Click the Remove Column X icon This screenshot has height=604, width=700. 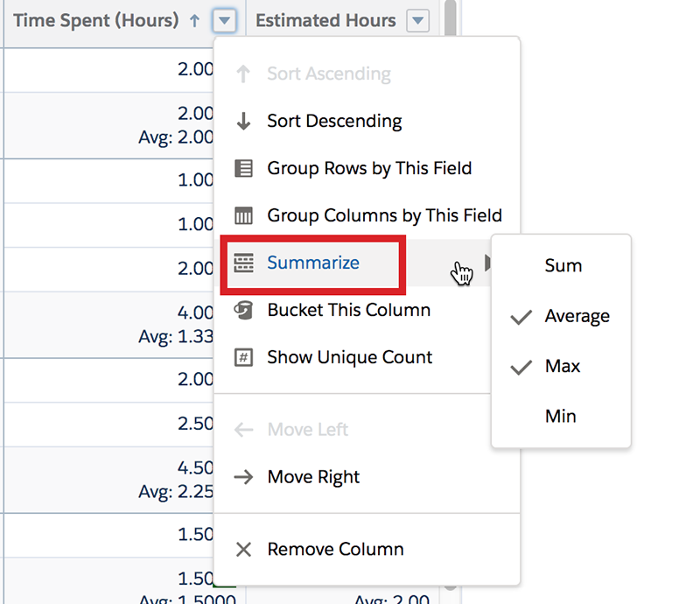tap(243, 550)
